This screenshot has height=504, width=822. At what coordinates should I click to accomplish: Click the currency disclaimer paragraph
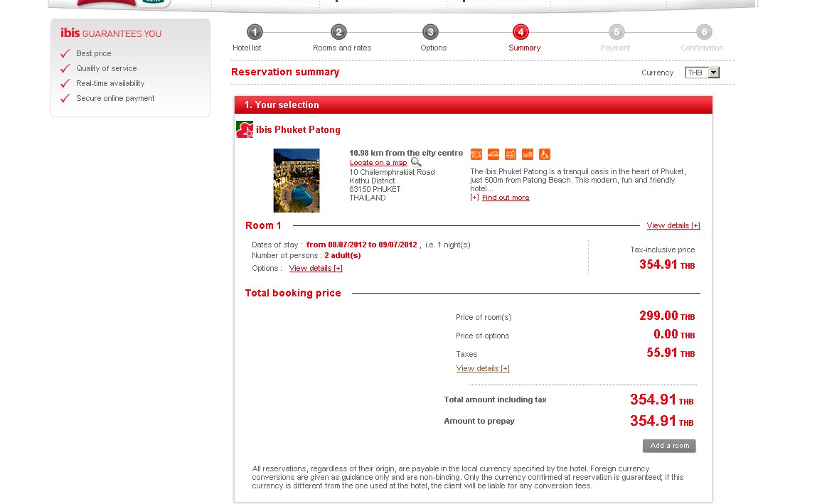pyautogui.click(x=468, y=477)
